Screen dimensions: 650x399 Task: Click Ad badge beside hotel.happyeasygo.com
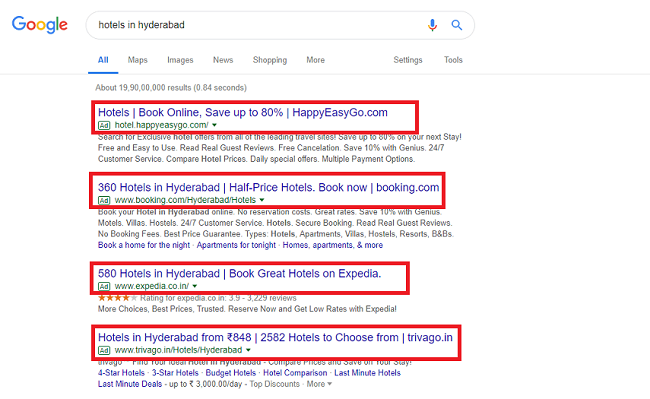pos(104,125)
